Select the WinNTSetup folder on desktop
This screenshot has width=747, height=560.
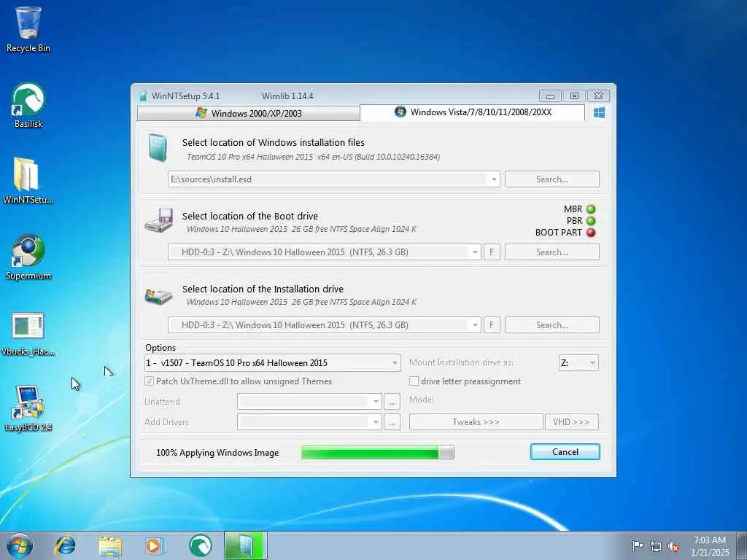[x=28, y=181]
